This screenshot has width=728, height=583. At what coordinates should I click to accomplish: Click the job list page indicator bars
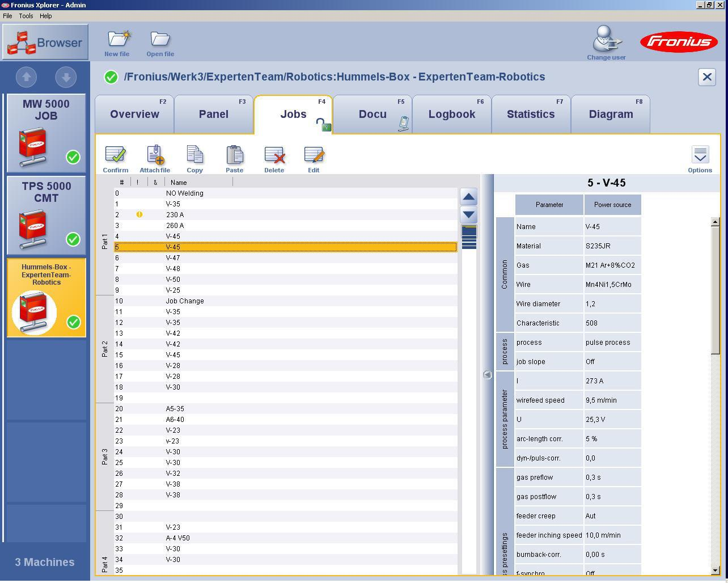coord(469,237)
